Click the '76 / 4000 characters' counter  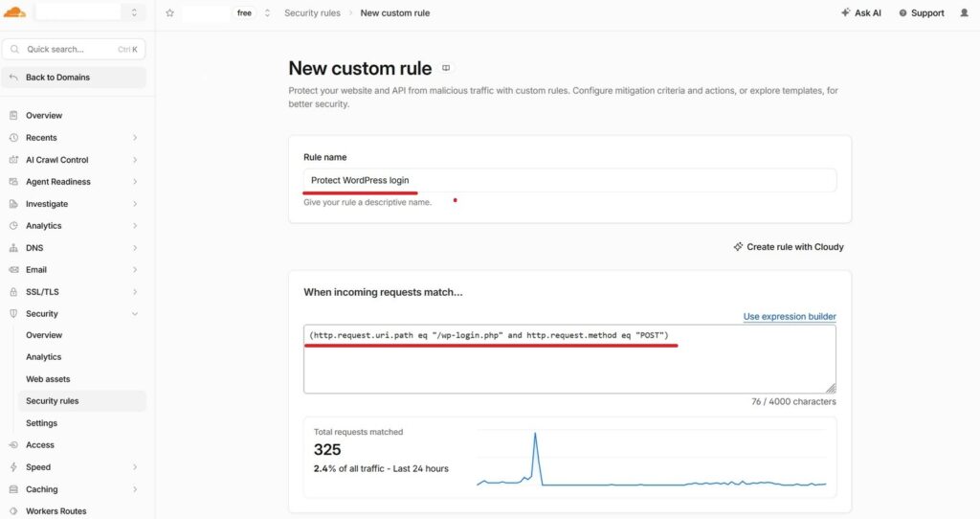tap(793, 401)
